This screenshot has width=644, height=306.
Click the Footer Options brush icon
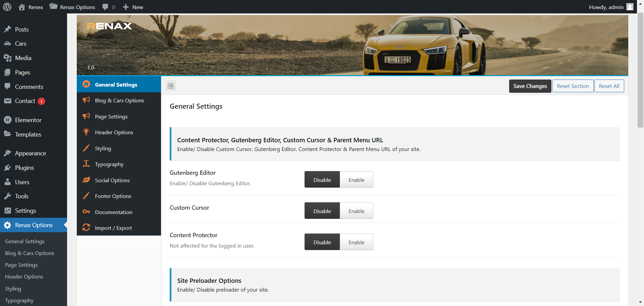[86, 196]
